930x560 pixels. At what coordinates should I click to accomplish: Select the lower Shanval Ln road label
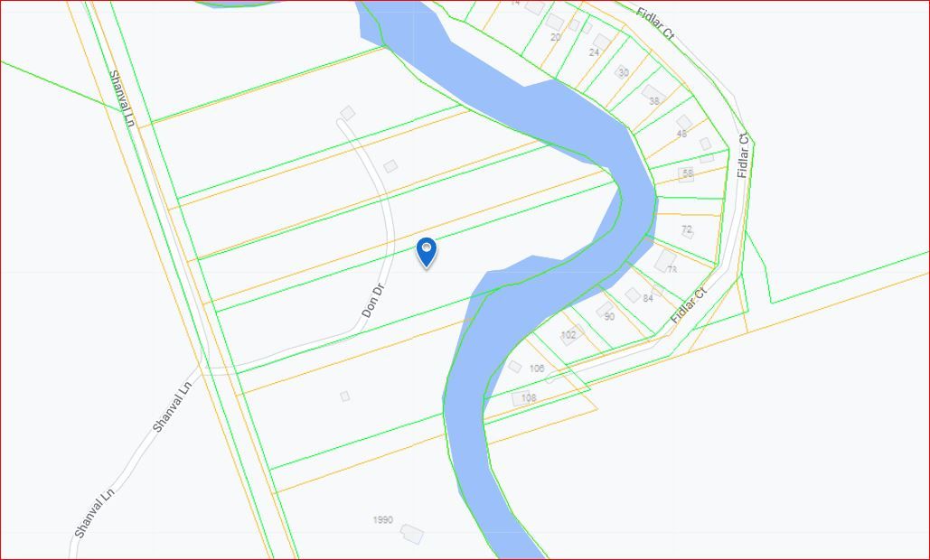[94, 513]
